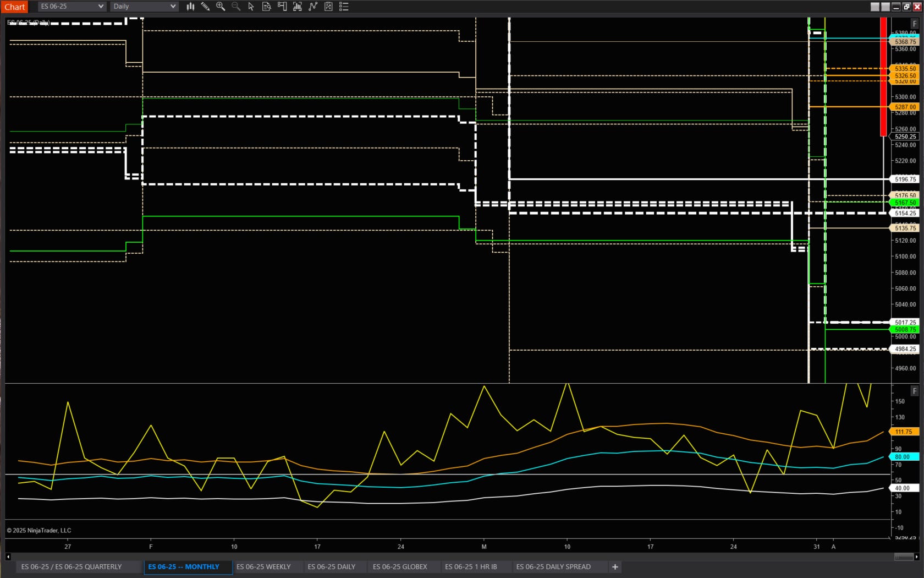
Task: Click the zoom out magnifier
Action: [236, 7]
